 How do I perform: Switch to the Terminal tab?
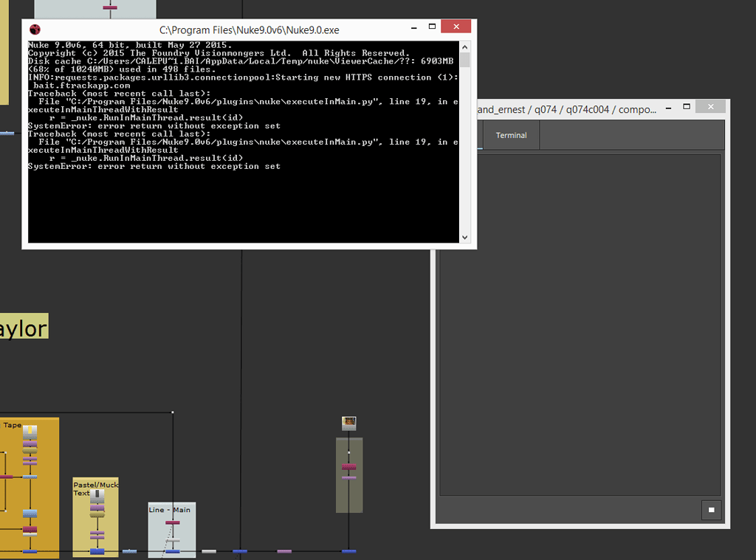click(511, 136)
